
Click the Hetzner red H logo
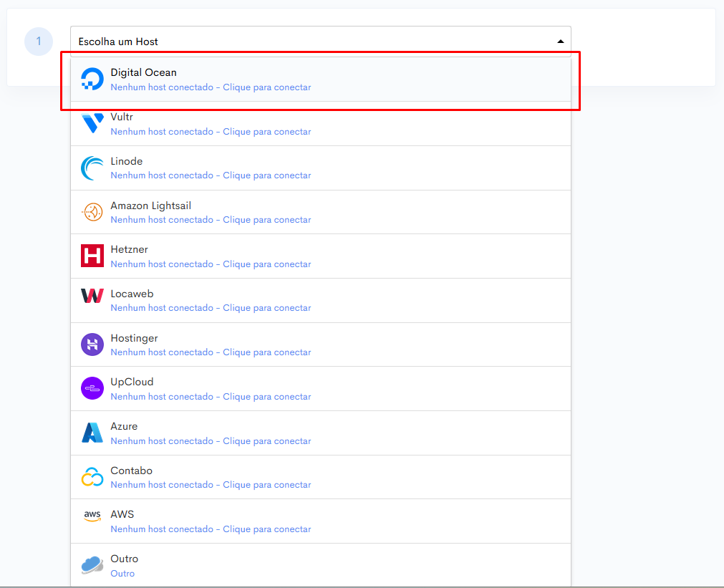click(x=92, y=256)
